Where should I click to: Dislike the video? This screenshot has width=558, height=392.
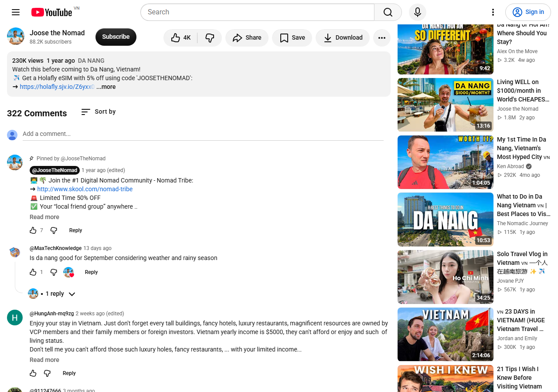pos(210,38)
